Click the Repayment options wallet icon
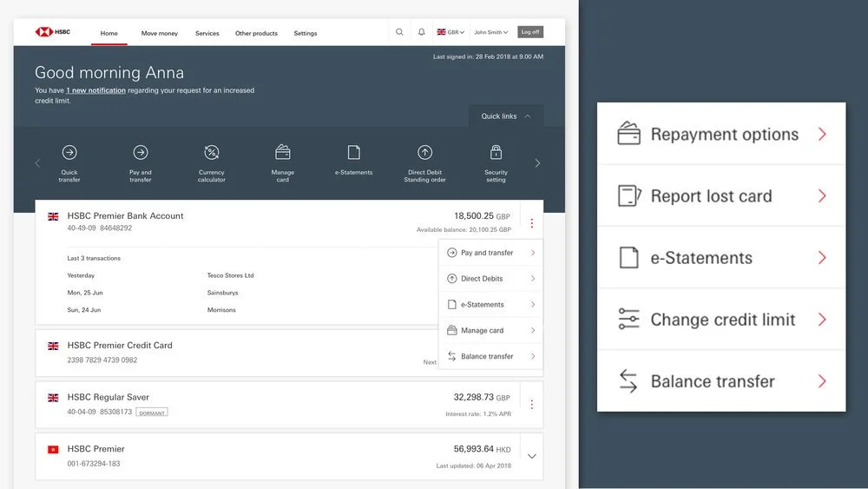 (x=628, y=134)
